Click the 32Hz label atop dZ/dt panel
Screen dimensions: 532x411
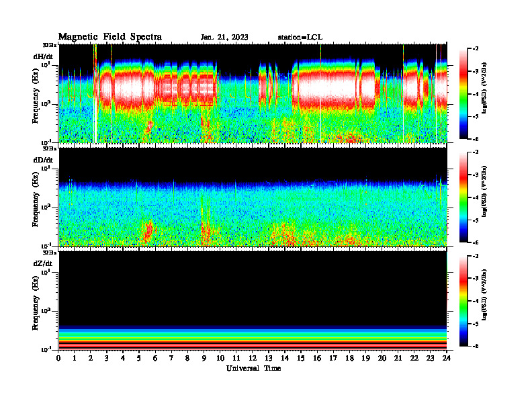click(x=50, y=253)
